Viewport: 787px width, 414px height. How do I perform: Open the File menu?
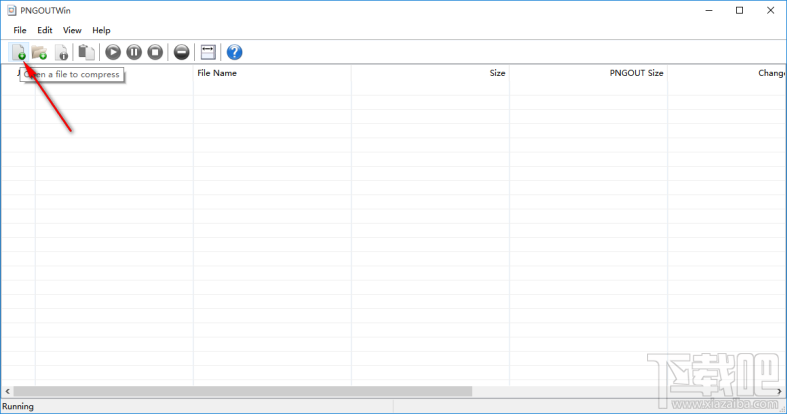20,30
